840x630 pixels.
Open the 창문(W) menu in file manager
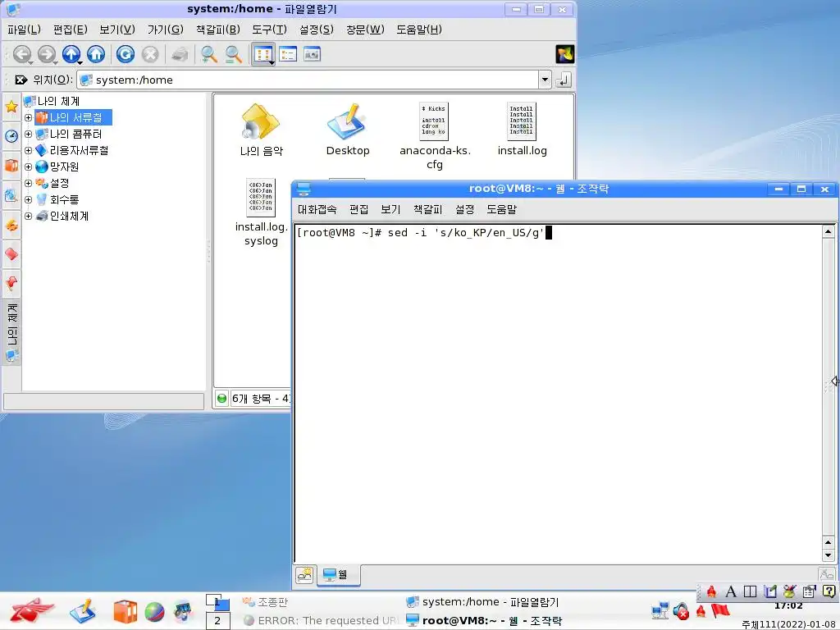pos(365,30)
